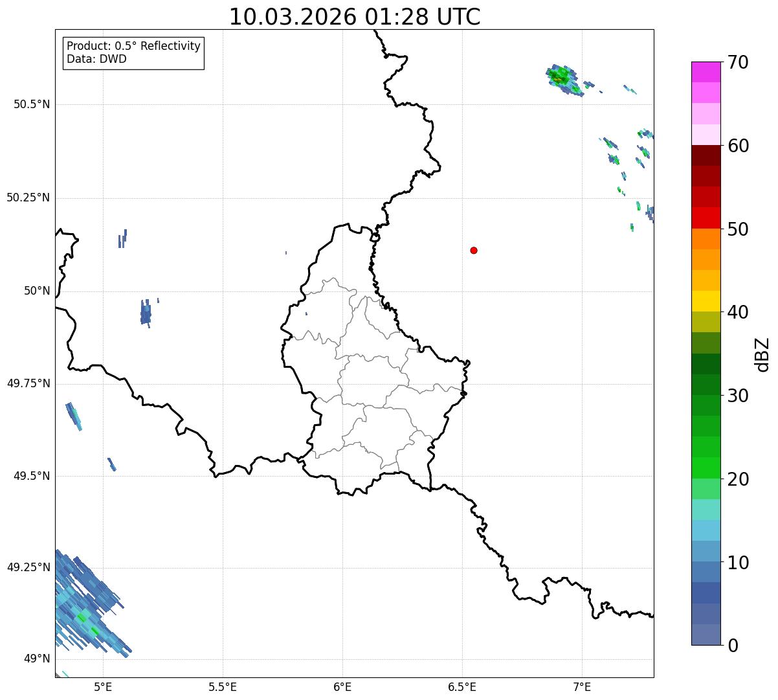Image resolution: width=778 pixels, height=700 pixels.
Task: Click the 49.5°N latitude label
Action: click(32, 476)
